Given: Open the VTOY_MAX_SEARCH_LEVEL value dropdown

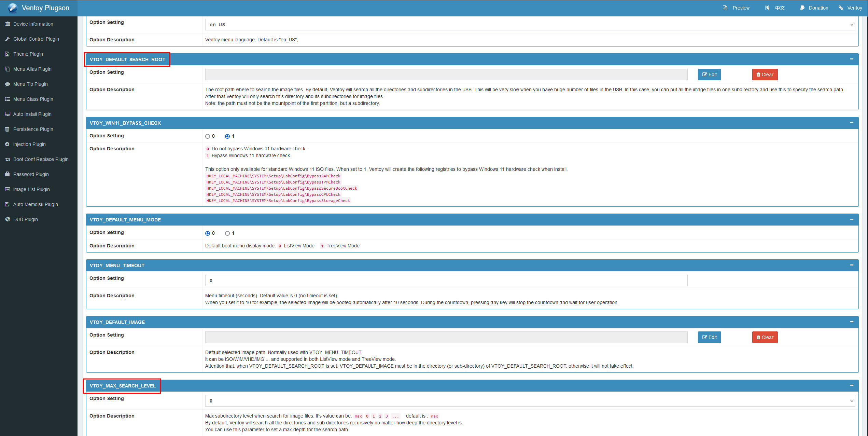Looking at the screenshot, I should click(x=530, y=401).
